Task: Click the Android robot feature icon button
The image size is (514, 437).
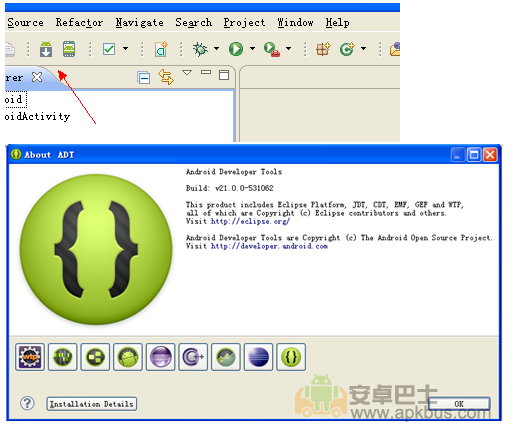Action: [128, 357]
